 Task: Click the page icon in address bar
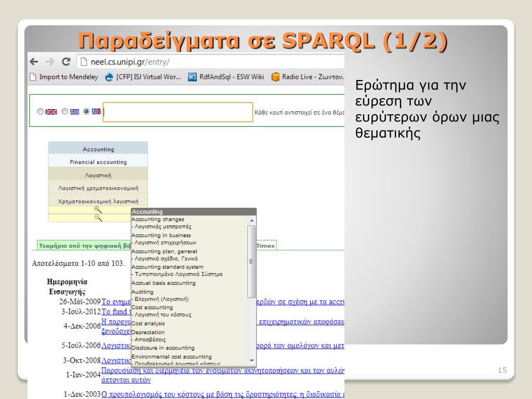point(84,62)
